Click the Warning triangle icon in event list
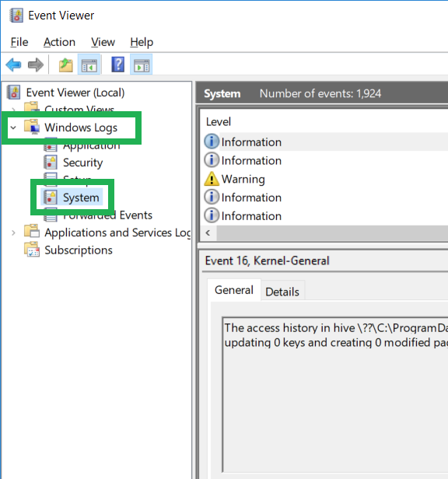 coord(212,179)
